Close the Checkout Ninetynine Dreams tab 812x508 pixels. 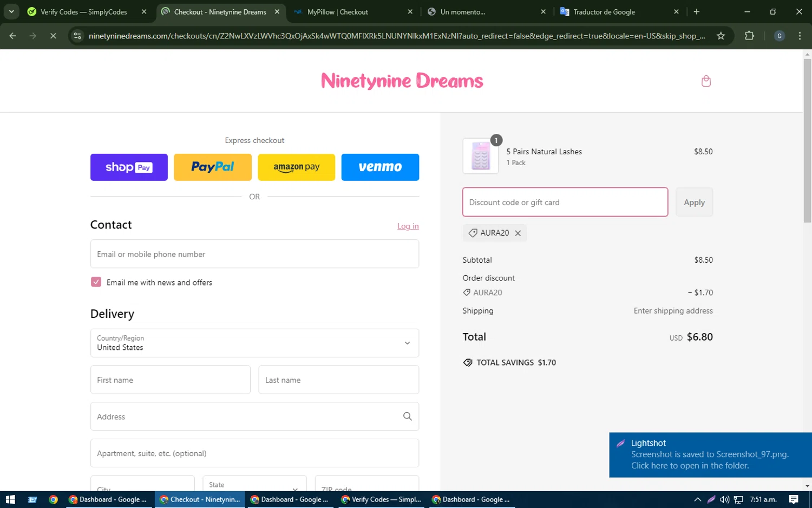click(x=277, y=11)
